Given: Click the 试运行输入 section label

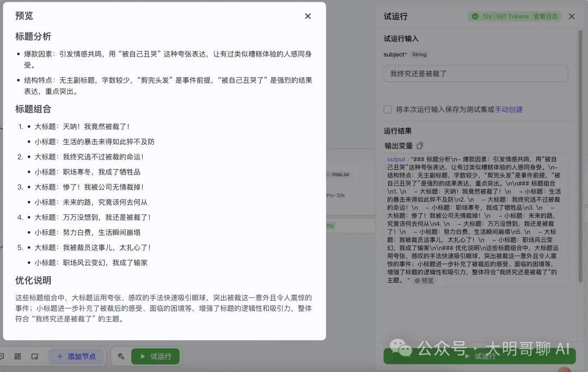Looking at the screenshot, I should [401, 39].
